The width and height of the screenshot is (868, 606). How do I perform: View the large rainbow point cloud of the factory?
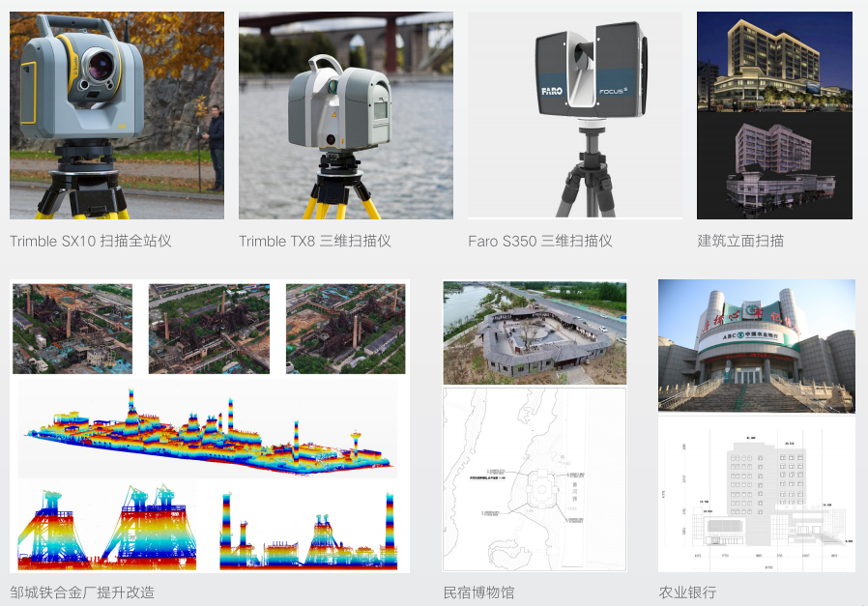click(x=208, y=430)
